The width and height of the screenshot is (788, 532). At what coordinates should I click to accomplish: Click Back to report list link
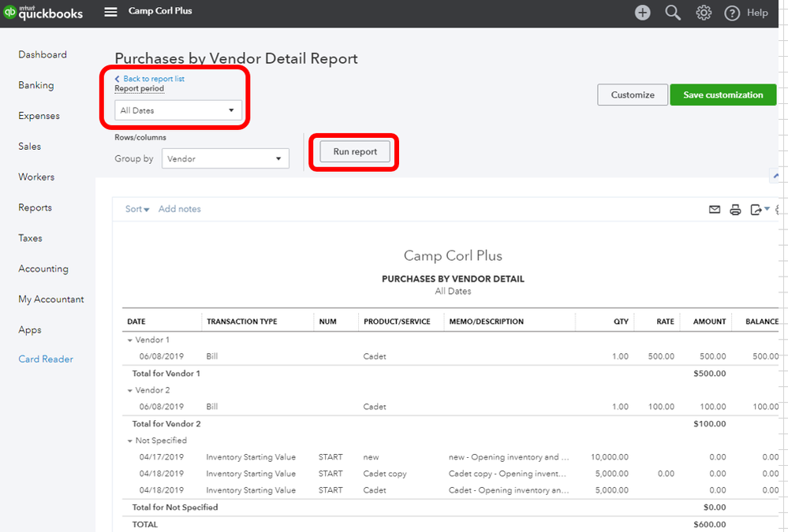(153, 79)
